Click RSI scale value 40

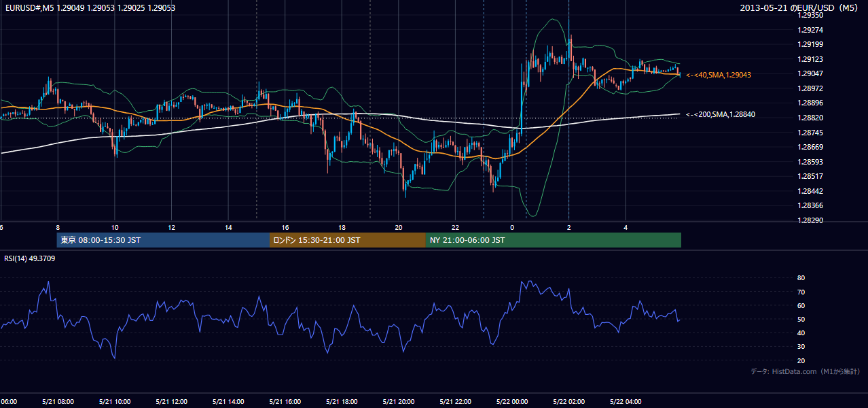(x=801, y=333)
